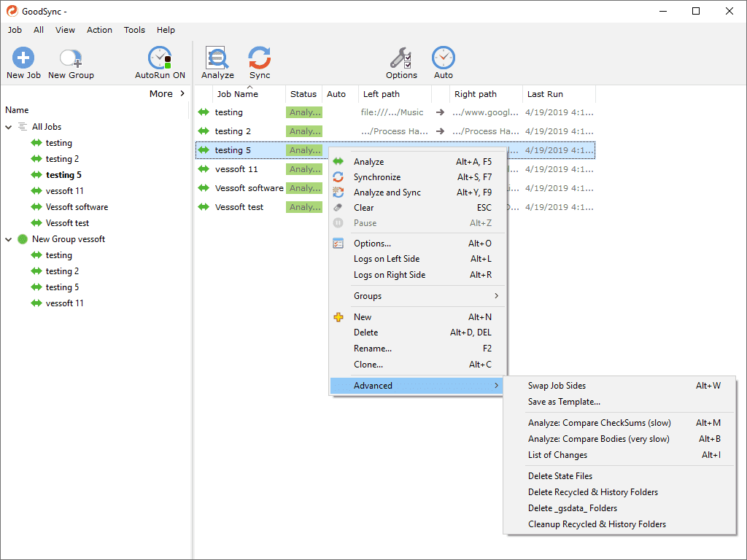The width and height of the screenshot is (747, 560).
Task: Click sync arrows icon of Vessoft test row
Action: point(204,207)
